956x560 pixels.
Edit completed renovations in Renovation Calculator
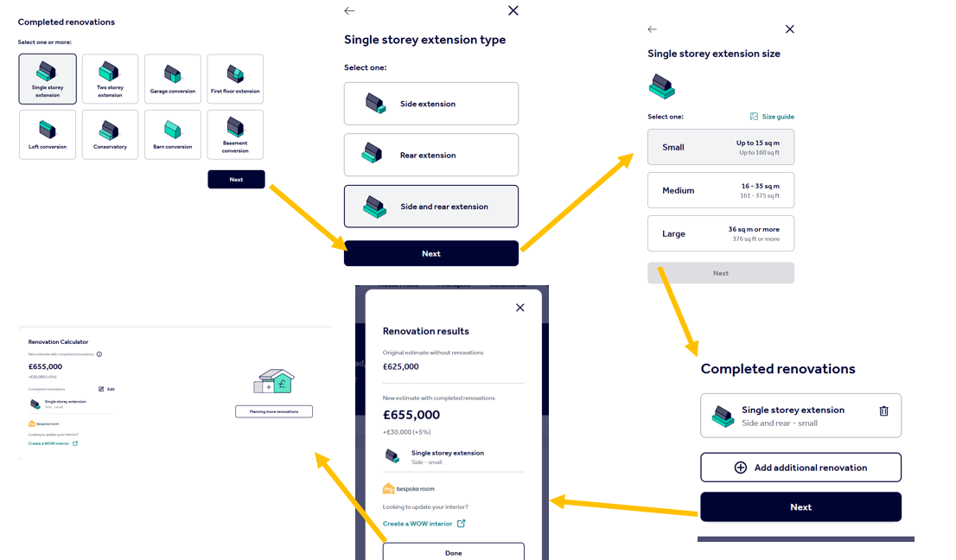(106, 389)
